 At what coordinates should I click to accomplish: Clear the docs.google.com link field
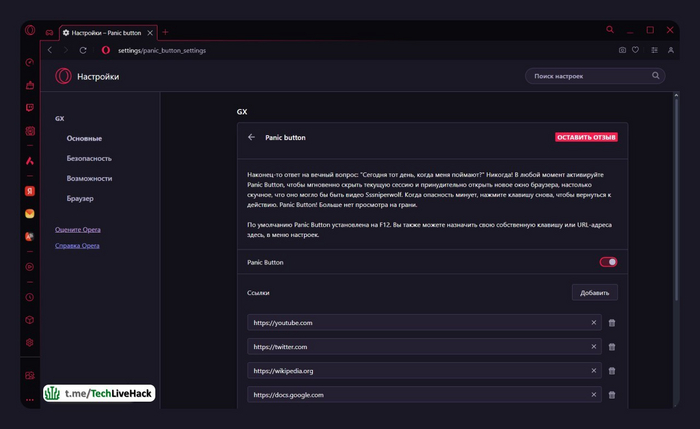click(x=594, y=395)
